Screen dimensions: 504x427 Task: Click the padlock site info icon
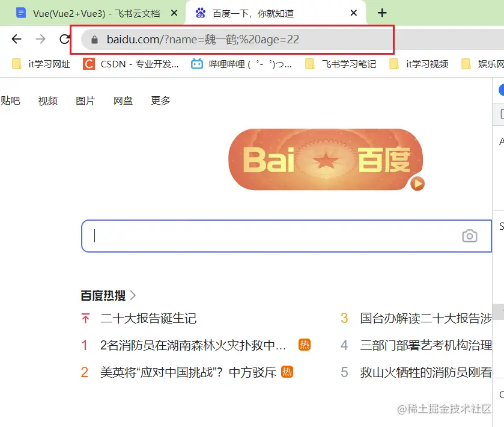(94, 40)
